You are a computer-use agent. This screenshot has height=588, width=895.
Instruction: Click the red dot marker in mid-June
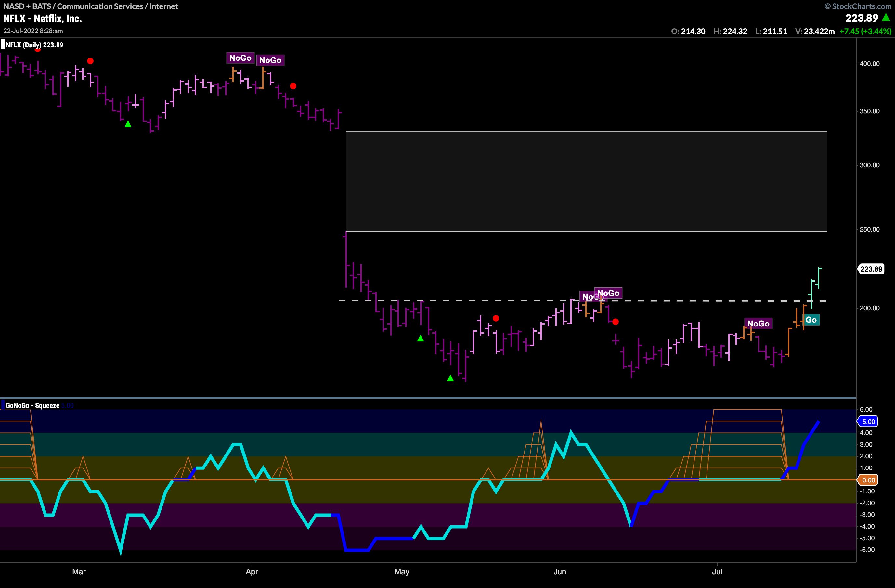click(x=615, y=322)
